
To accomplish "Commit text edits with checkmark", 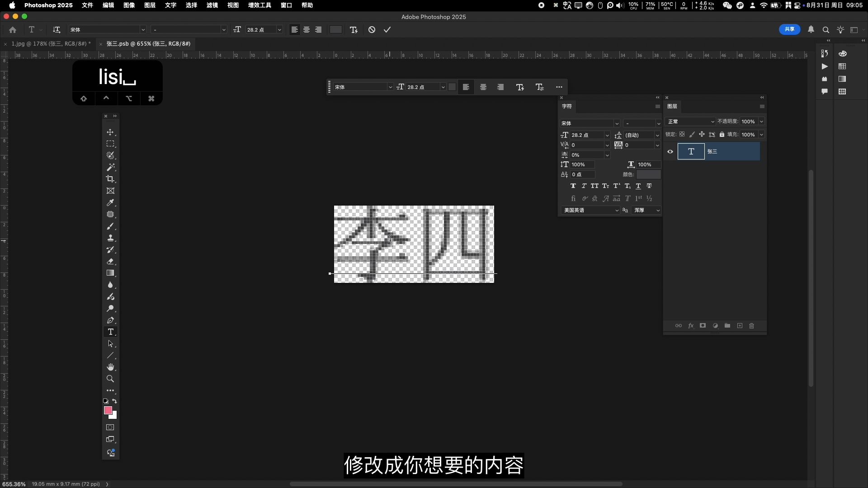I will click(387, 30).
